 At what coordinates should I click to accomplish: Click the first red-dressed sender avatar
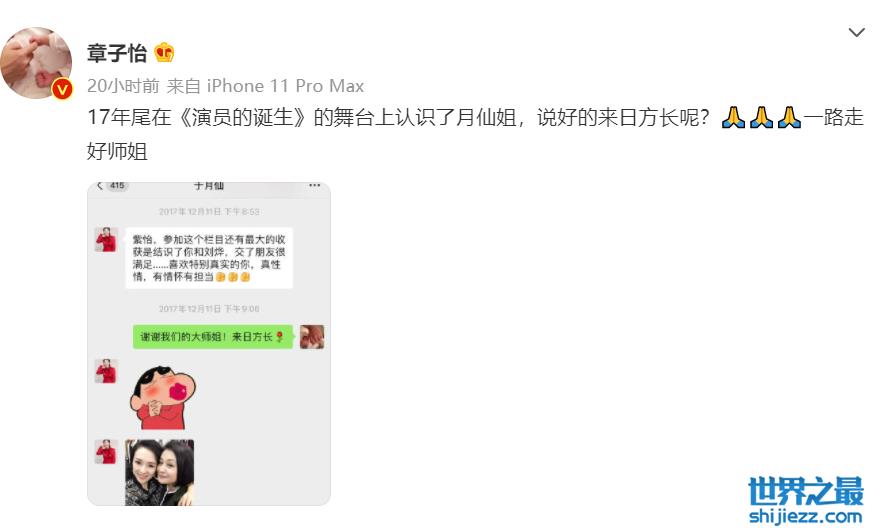pyautogui.click(x=106, y=239)
